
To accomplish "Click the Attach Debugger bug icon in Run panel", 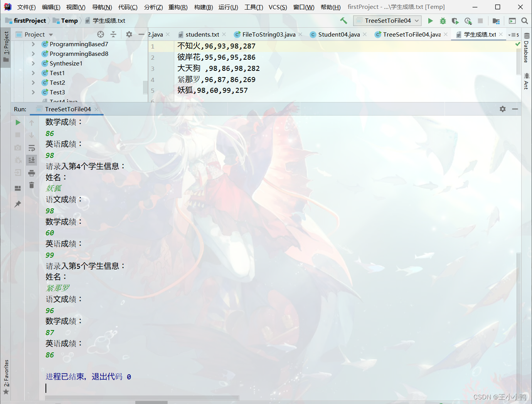I will click(18, 160).
